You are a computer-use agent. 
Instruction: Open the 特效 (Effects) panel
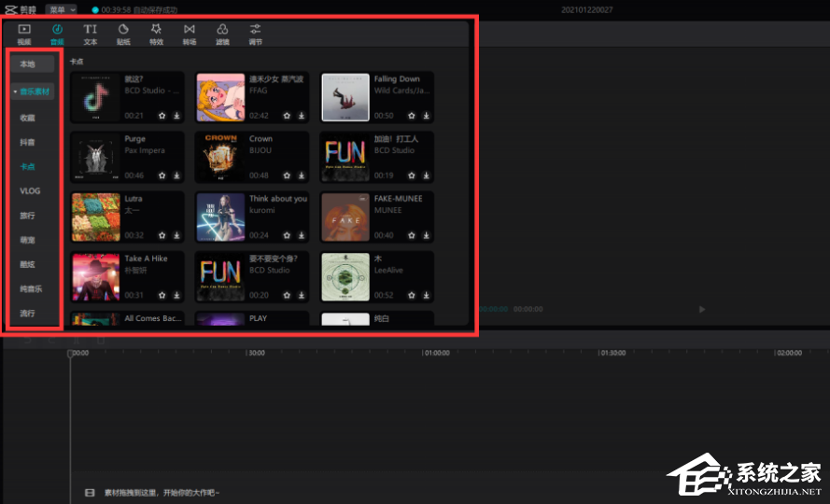pyautogui.click(x=156, y=35)
